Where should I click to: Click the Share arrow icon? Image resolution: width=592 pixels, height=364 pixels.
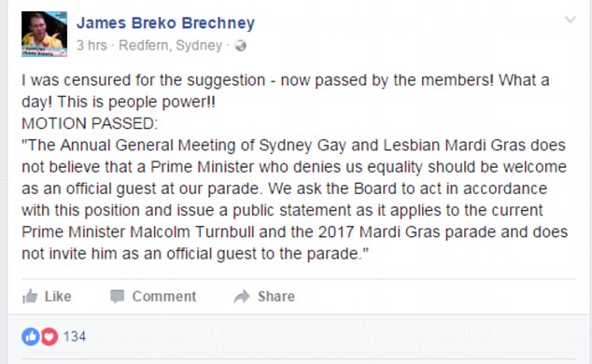tap(242, 297)
